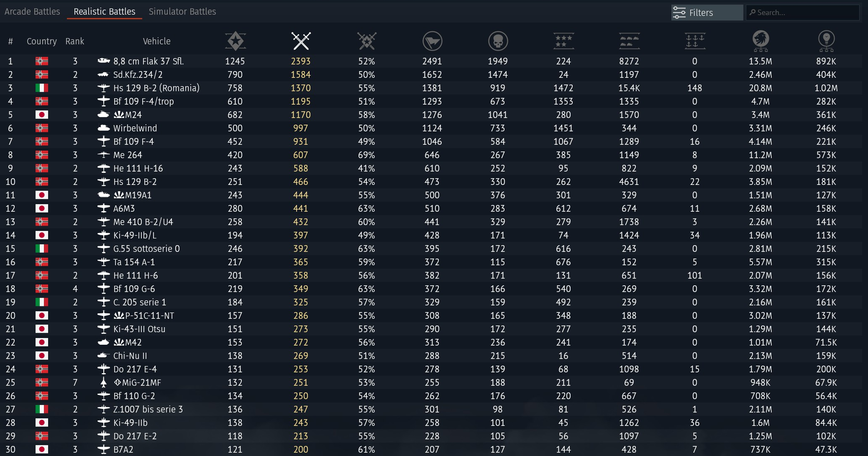Sort by flag respawns column icon
This screenshot has height=456, width=868.
[432, 41]
